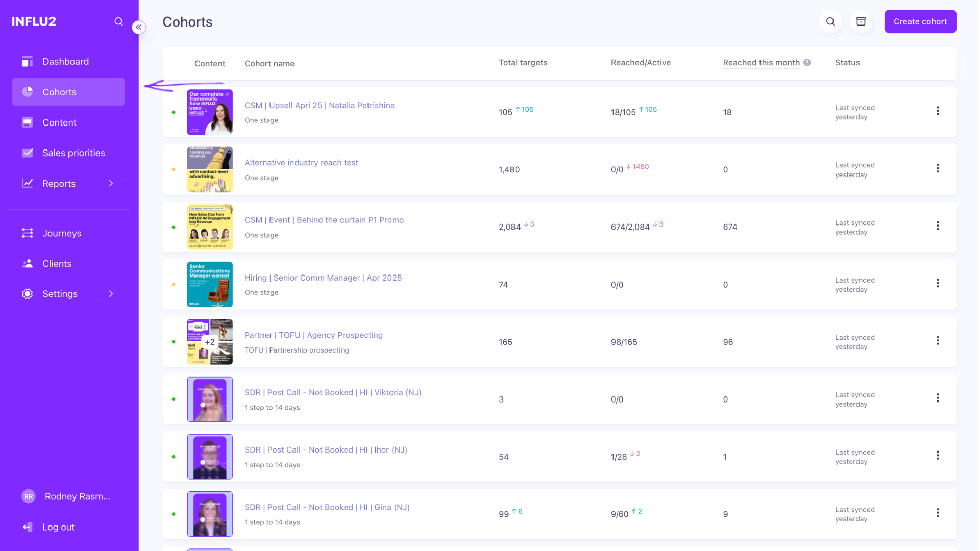
Task: Click Behind the curtain webinar ad thumbnail
Action: pos(210,227)
